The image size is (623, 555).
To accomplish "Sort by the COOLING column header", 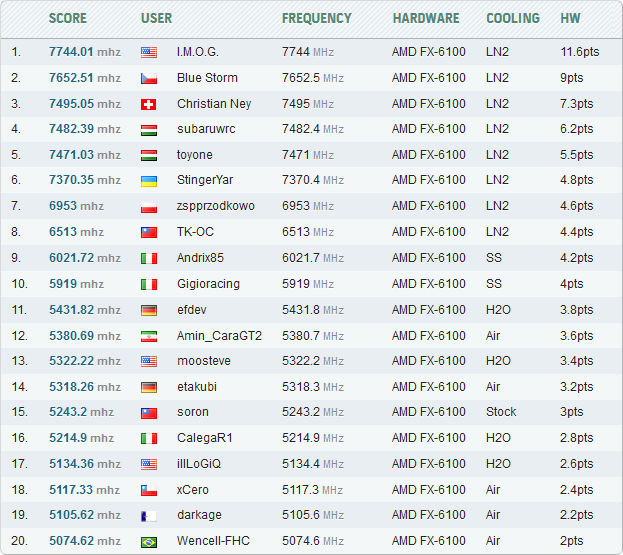I will click(513, 18).
